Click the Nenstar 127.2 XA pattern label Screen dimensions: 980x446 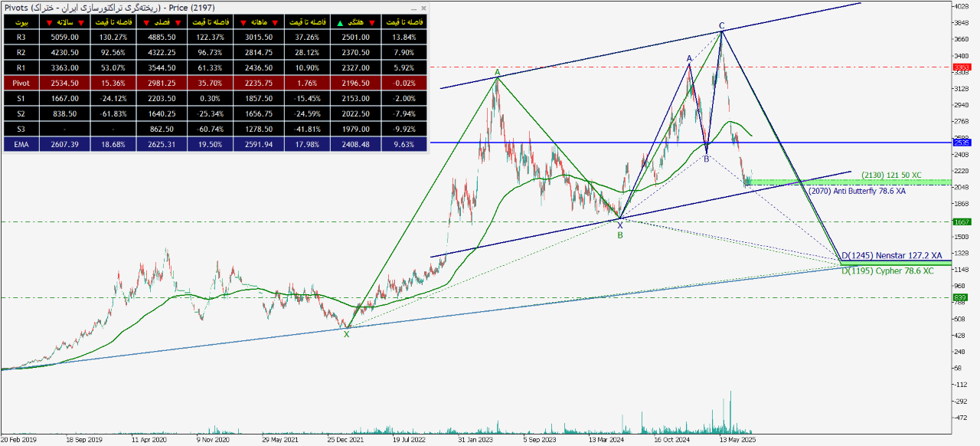pos(891,256)
